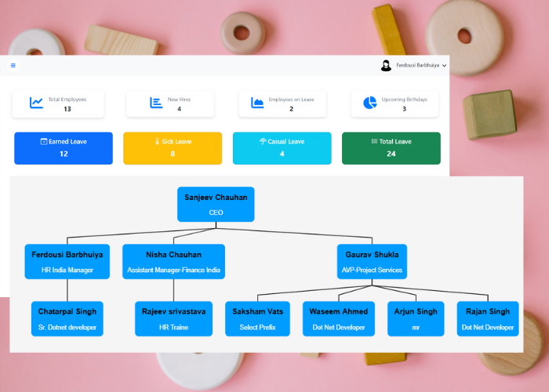Click the Upcoming Birthdays count 3
Image resolution: width=549 pixels, height=392 pixels.
tap(405, 109)
